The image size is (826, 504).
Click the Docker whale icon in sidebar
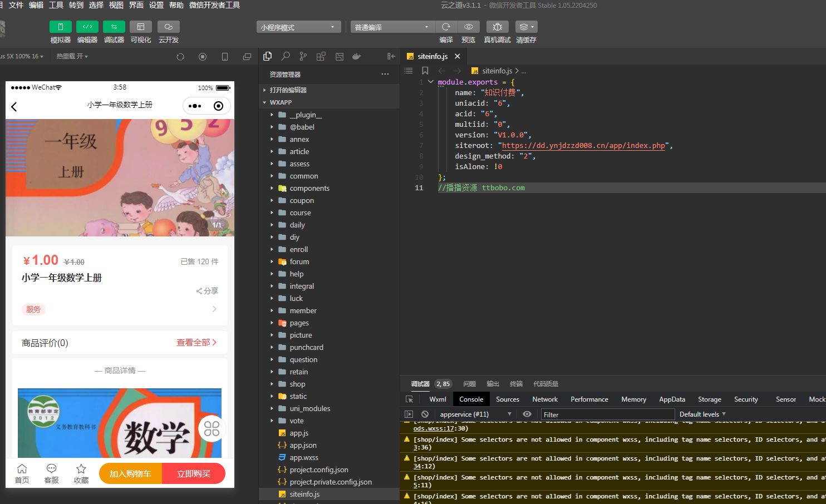[357, 56]
